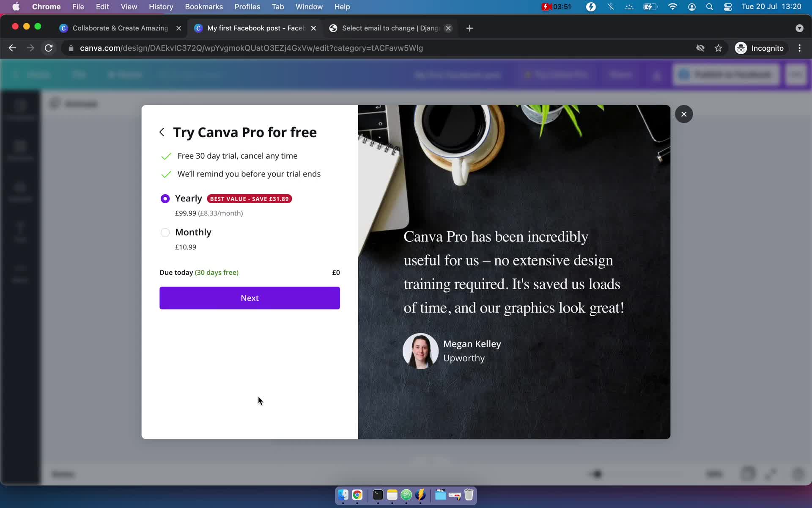Click the third-party cookies blocked eye icon
Screen dimensions: 812x508
point(700,48)
